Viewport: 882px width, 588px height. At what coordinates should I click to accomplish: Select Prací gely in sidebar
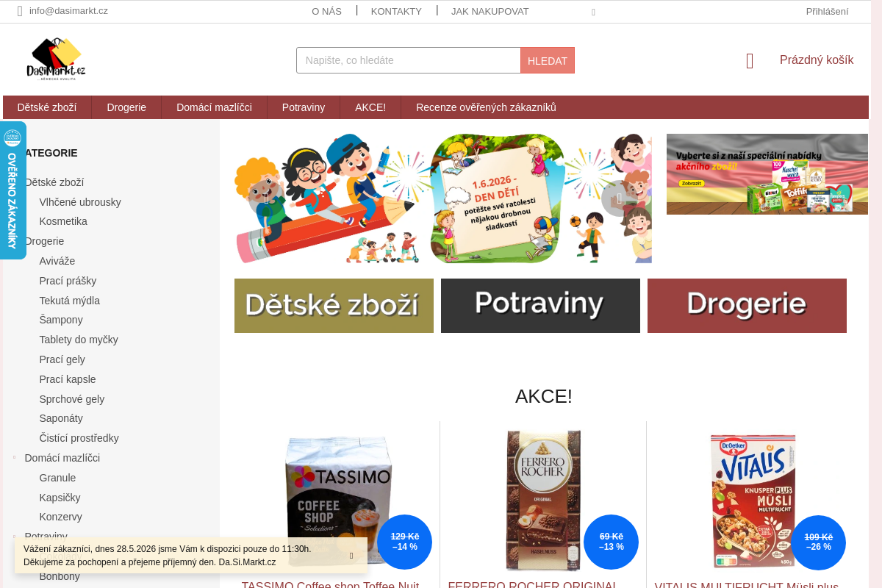62,359
